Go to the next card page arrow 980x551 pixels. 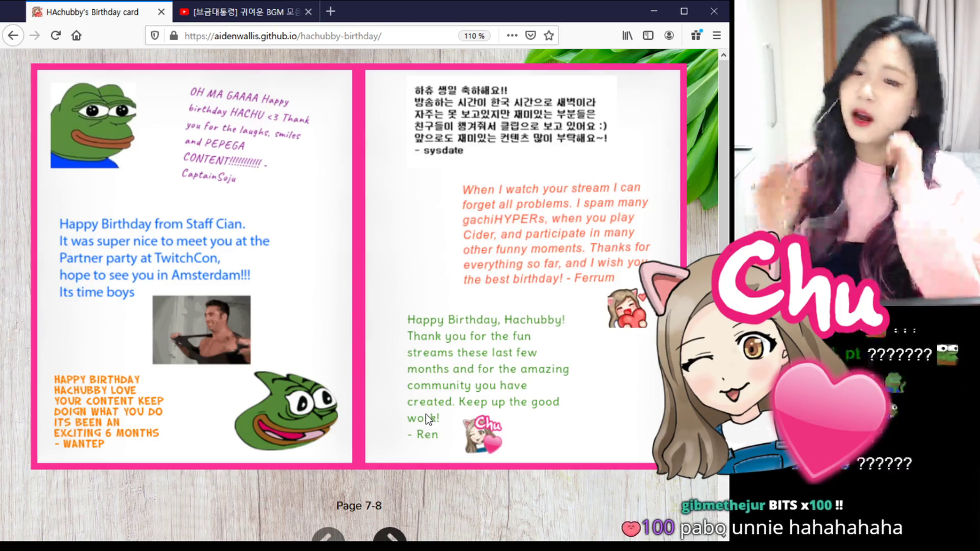pyautogui.click(x=390, y=534)
